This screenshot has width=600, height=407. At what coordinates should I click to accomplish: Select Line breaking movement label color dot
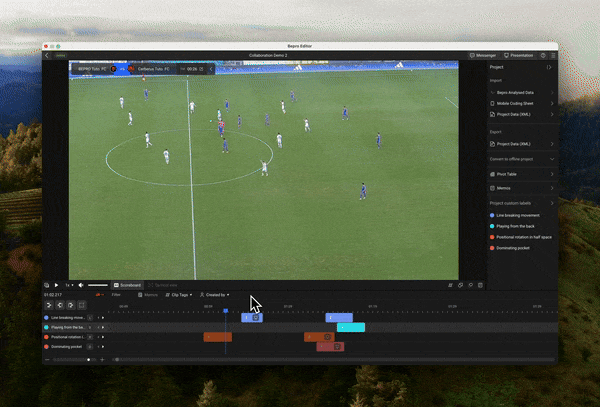[492, 215]
